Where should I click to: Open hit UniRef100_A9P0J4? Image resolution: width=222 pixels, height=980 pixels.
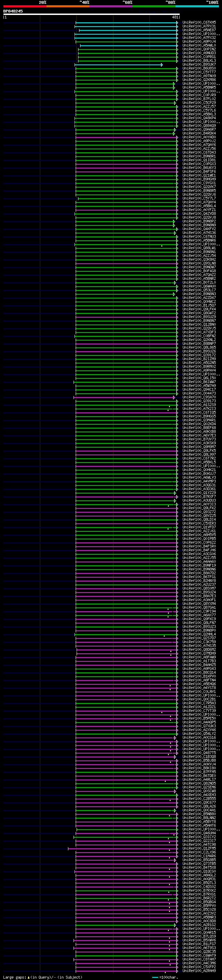coord(199,41)
